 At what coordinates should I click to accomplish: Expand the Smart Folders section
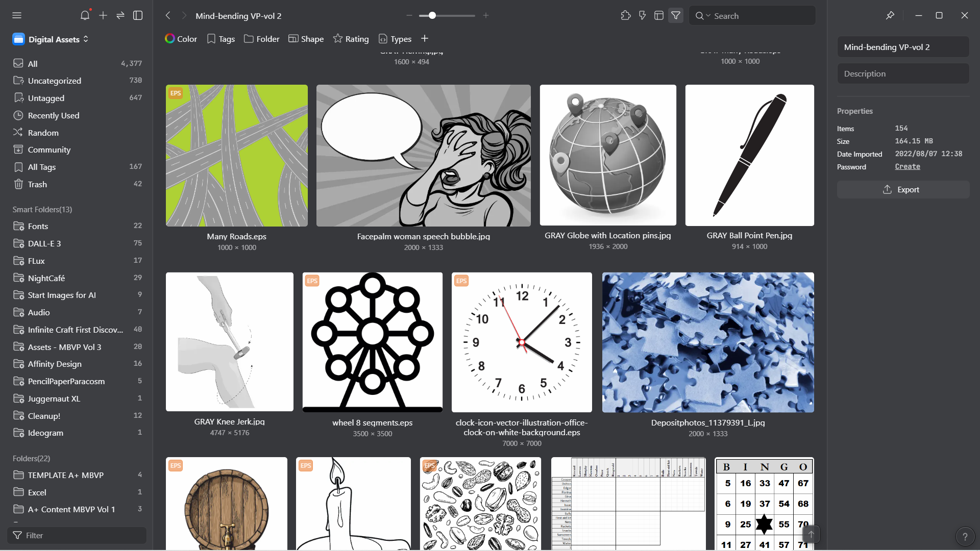42,209
